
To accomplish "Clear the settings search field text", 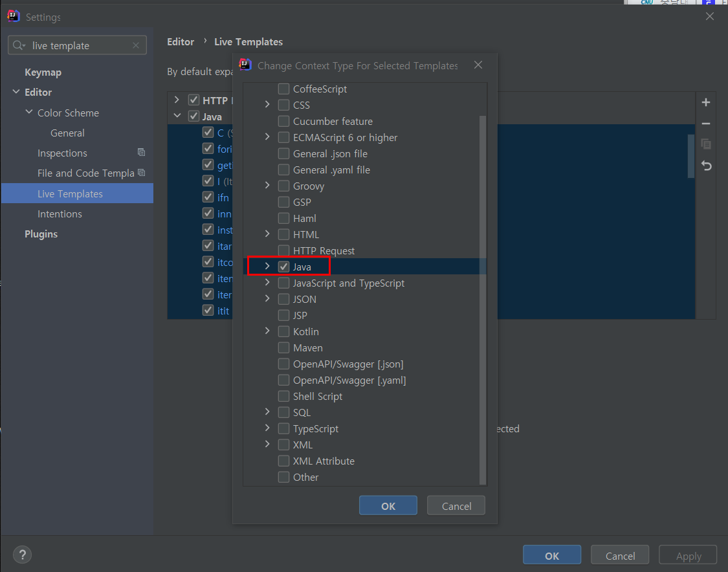I will pyautogui.click(x=136, y=45).
